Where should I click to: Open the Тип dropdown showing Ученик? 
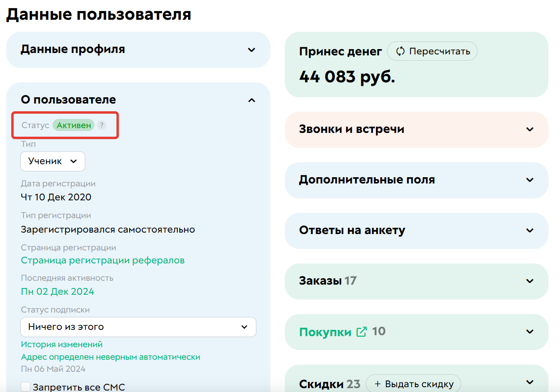click(x=53, y=161)
